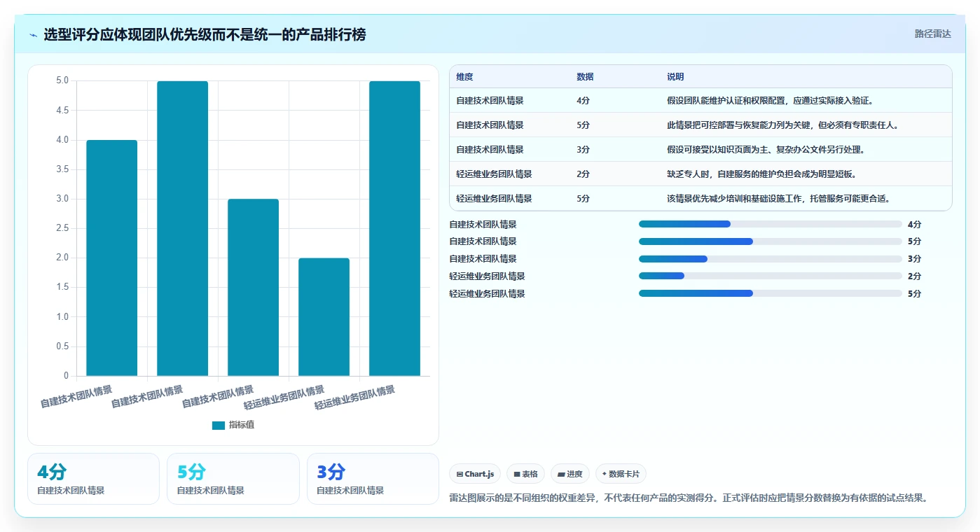Click the table cell reading 3分
980x532 pixels.
pyautogui.click(x=583, y=150)
